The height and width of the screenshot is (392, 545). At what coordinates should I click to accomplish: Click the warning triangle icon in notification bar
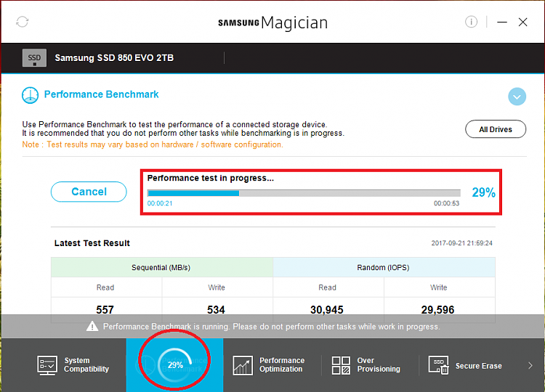[92, 327]
